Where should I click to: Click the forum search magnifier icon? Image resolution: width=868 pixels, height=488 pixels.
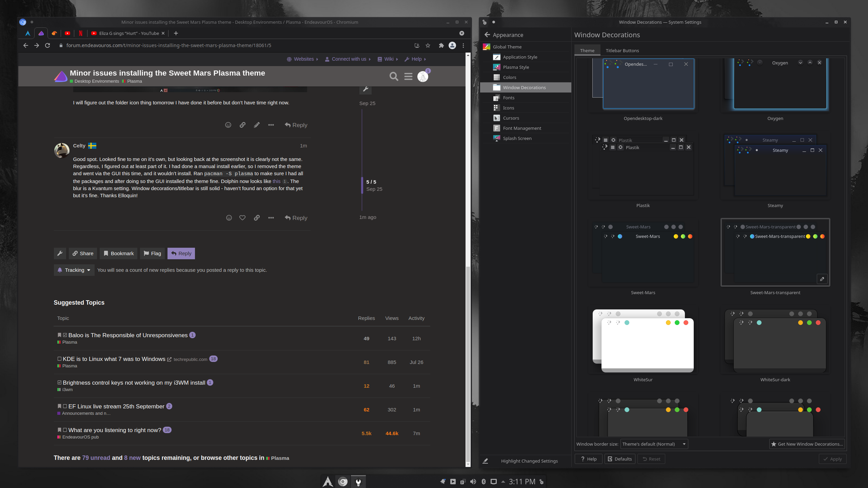tap(394, 77)
